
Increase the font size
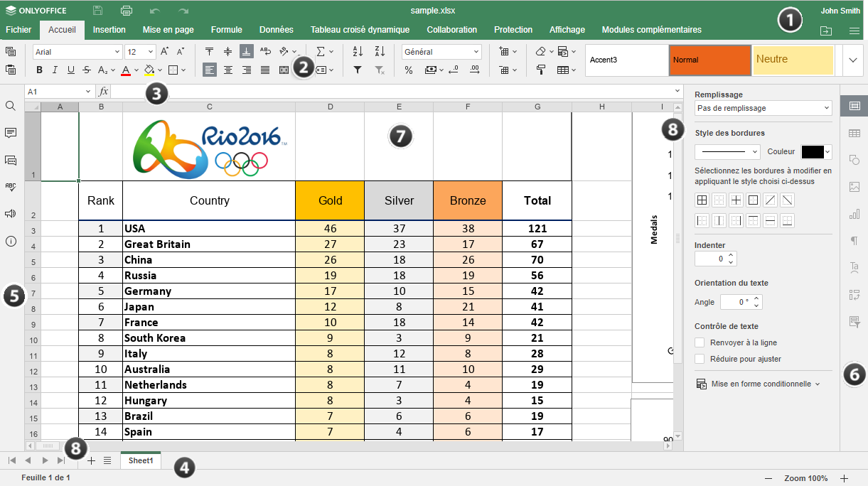164,52
